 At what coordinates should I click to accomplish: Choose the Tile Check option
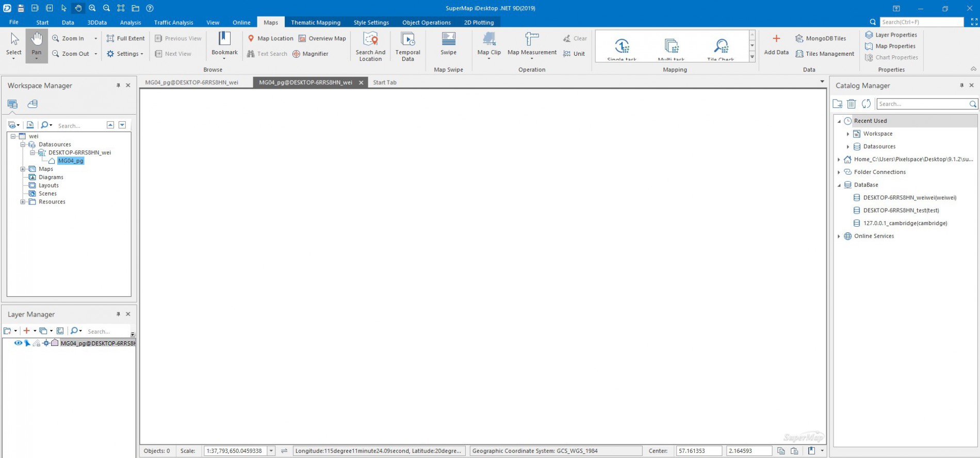721,49
